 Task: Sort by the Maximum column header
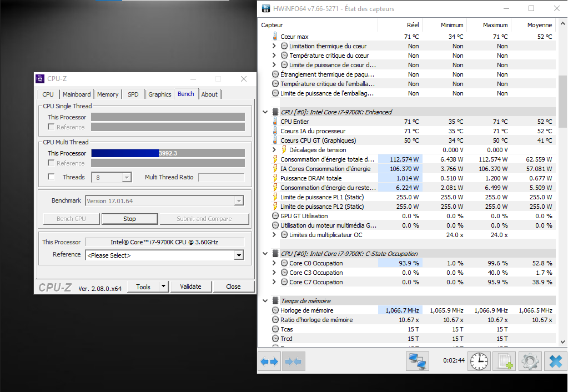coord(488,25)
